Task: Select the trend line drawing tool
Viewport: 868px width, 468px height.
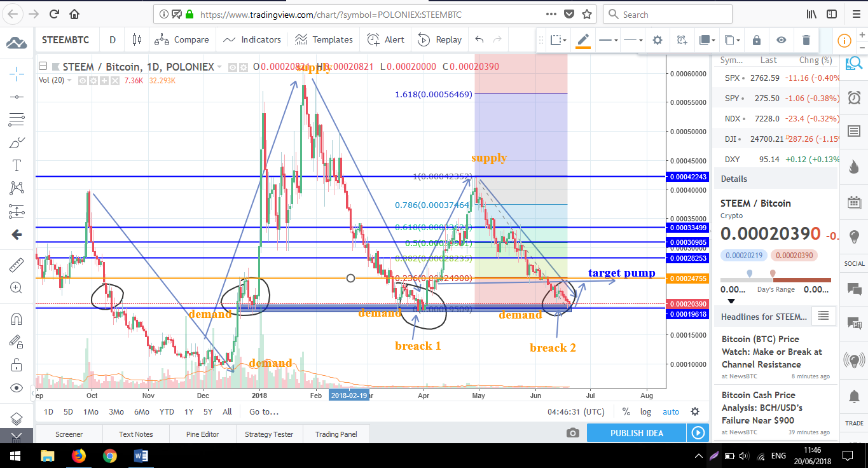Action: coord(17,97)
